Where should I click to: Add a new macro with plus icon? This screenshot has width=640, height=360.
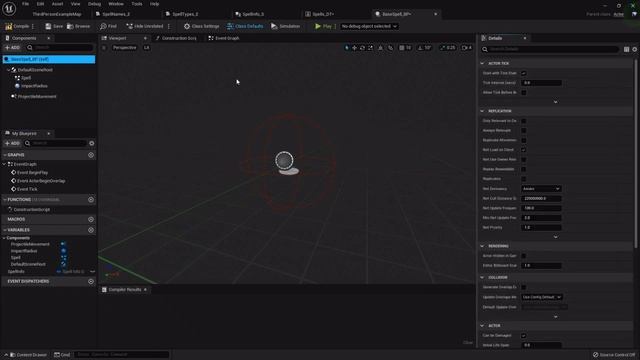[x=91, y=220]
